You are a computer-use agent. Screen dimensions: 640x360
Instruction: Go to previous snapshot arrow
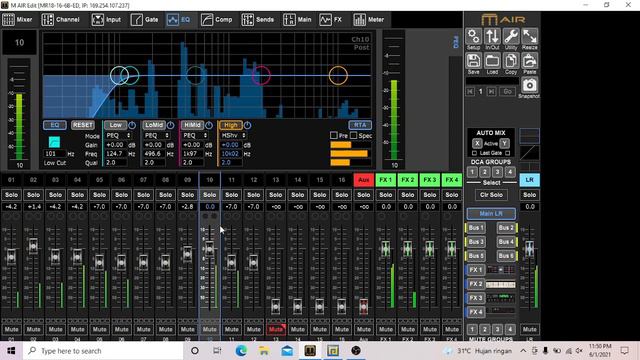(470, 91)
